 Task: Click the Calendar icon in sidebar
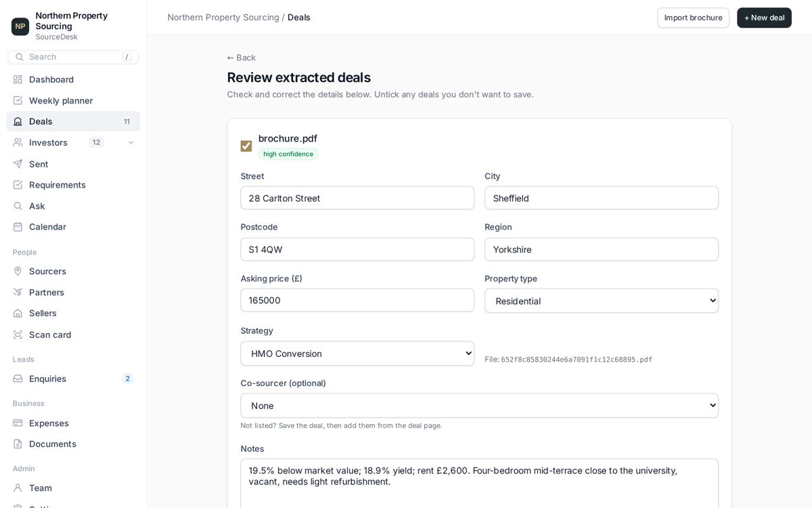(18, 227)
